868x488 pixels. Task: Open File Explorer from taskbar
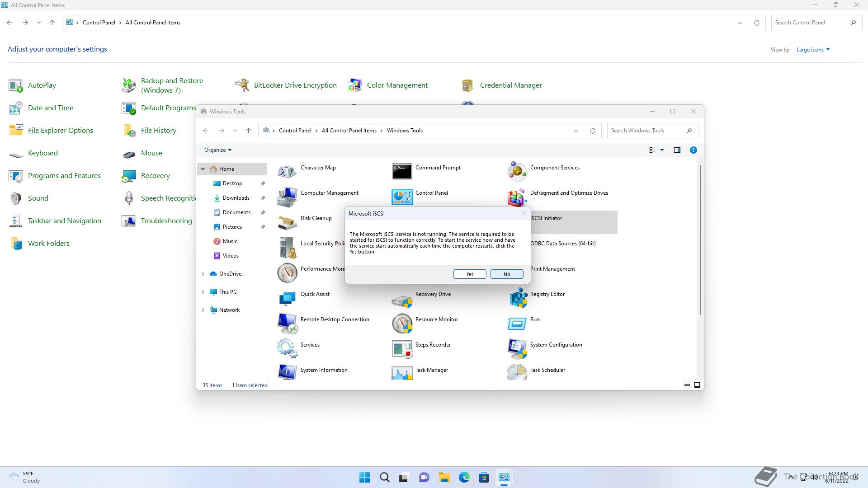point(444,477)
